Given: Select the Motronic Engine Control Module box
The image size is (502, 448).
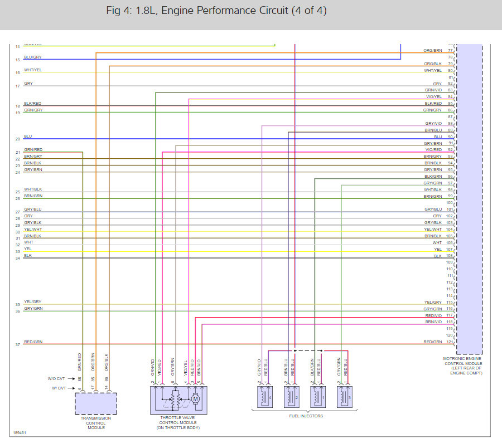Looking at the screenshot, I should point(469,199).
